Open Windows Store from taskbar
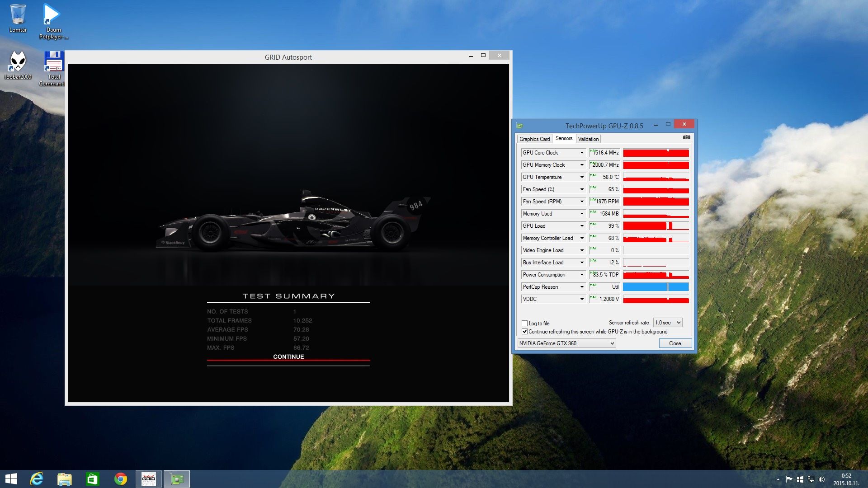This screenshot has height=488, width=868. (93, 479)
